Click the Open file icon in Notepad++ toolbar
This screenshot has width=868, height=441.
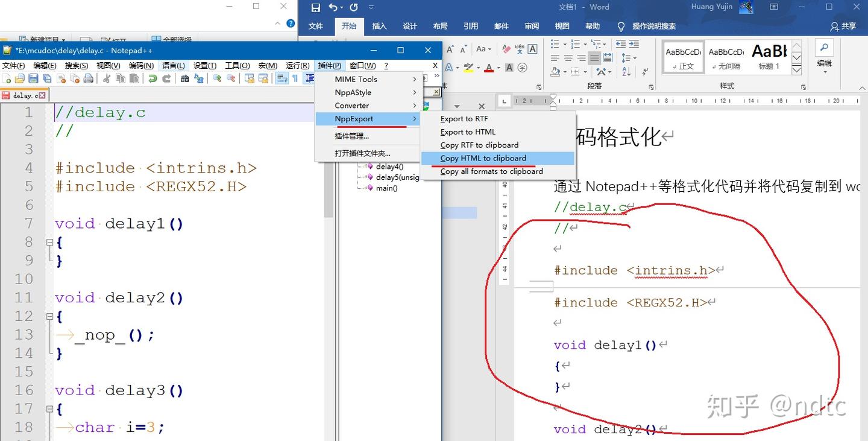[20, 78]
